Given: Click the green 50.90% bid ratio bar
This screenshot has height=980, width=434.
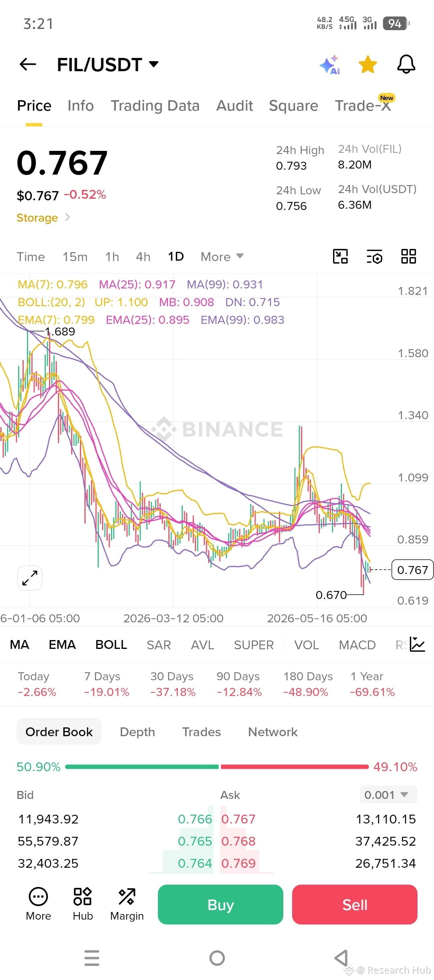Looking at the screenshot, I should point(142,767).
